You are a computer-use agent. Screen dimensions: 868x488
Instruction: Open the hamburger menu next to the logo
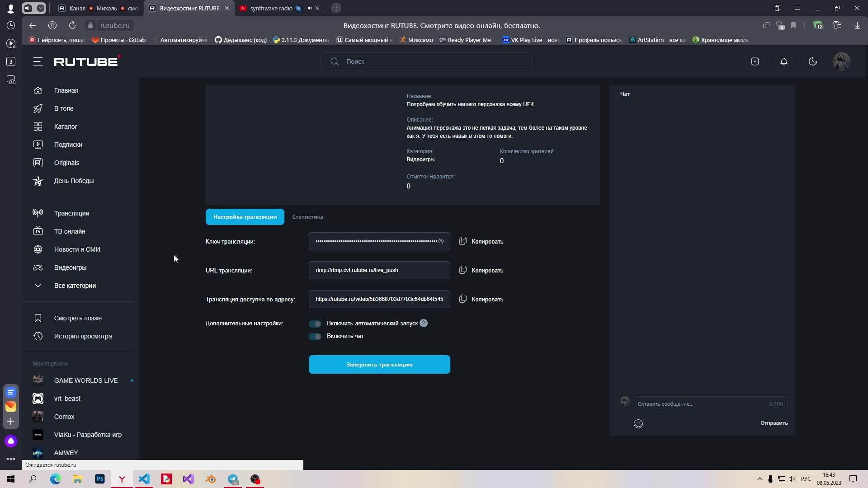38,61
